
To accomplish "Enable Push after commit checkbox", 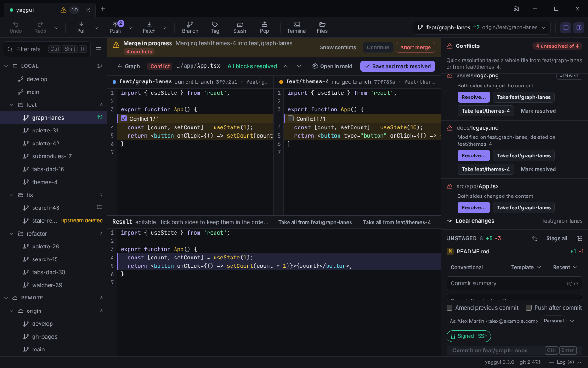I will tap(529, 308).
